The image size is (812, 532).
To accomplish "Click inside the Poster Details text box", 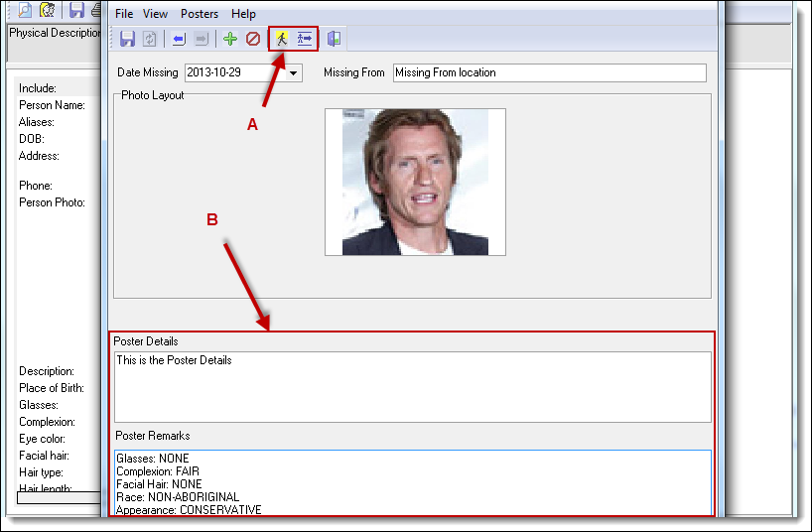I will click(412, 387).
